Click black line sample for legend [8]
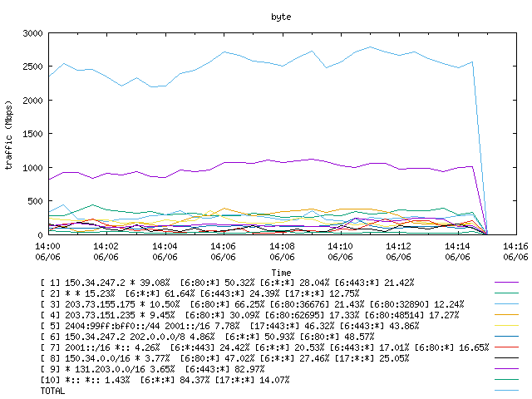The width and height of the screenshot is (532, 399). click(506, 358)
